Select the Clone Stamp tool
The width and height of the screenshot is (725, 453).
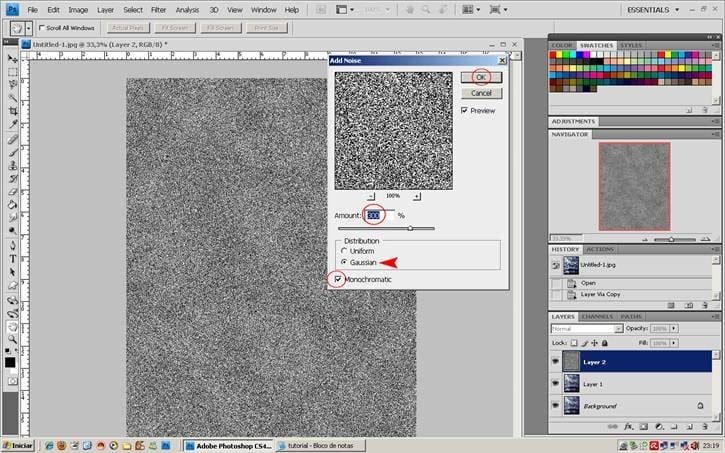click(x=12, y=165)
